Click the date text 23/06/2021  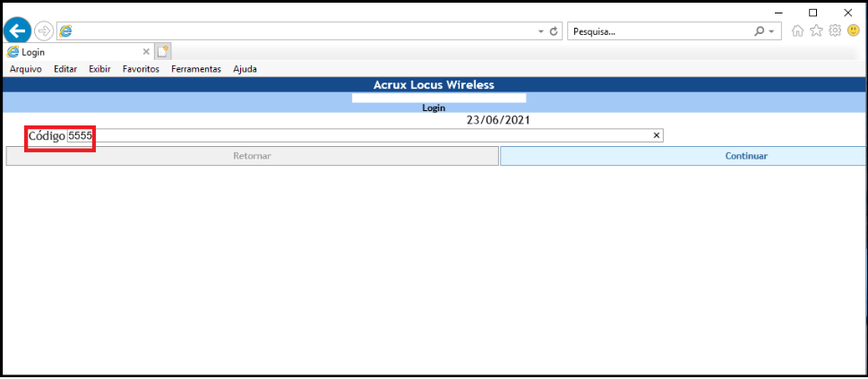498,120
